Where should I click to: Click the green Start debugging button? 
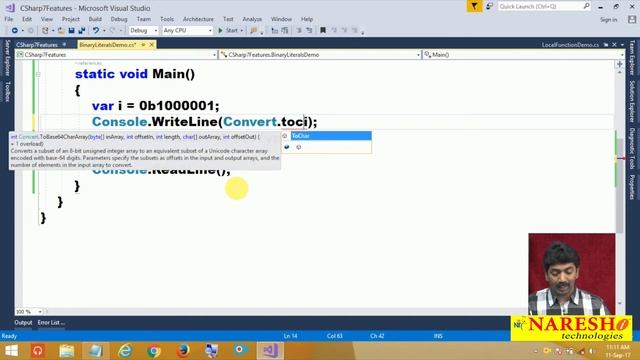click(228, 31)
